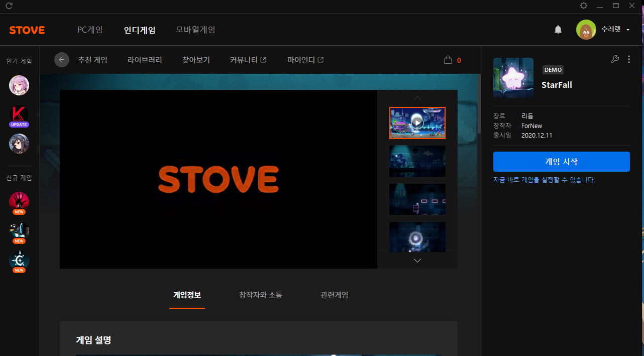This screenshot has height=356, width=644.
Task: Open the shopping bag cart icon
Action: [448, 60]
